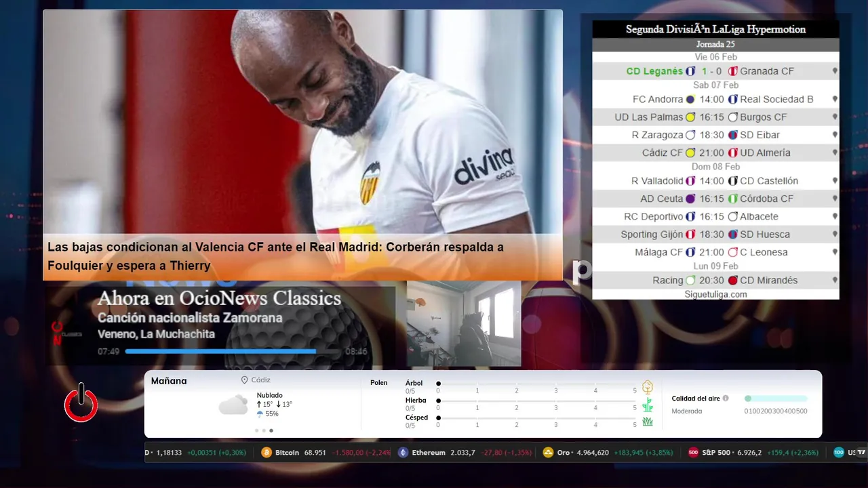This screenshot has width=868, height=488.
Task: Click the stadium pin on AD Ceuta row
Action: [835, 199]
